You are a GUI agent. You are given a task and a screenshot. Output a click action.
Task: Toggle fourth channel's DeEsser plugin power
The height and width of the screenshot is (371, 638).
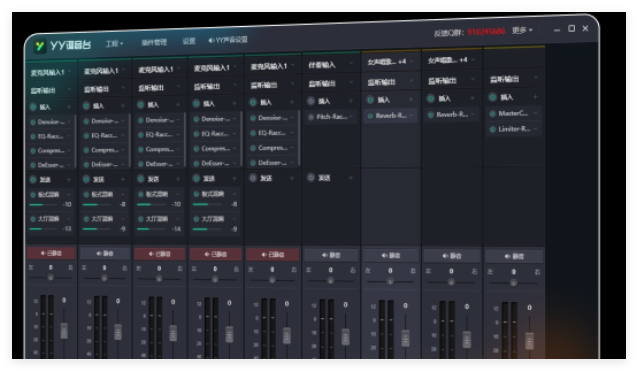pos(196,163)
